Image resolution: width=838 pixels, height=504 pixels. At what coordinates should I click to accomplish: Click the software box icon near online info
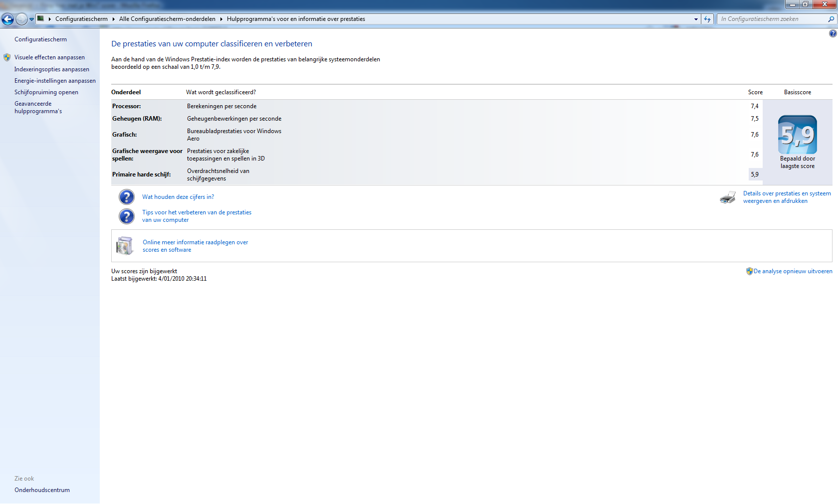point(125,246)
